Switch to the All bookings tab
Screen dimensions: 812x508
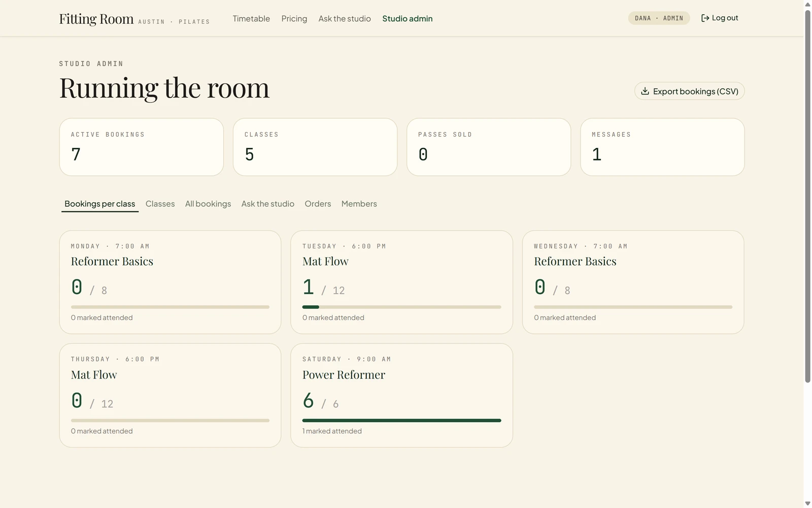point(208,204)
